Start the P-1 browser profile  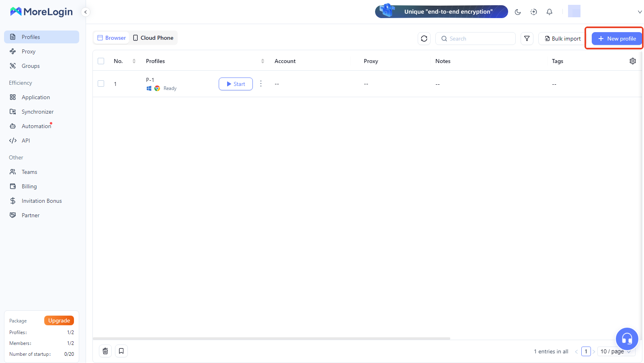[236, 84]
